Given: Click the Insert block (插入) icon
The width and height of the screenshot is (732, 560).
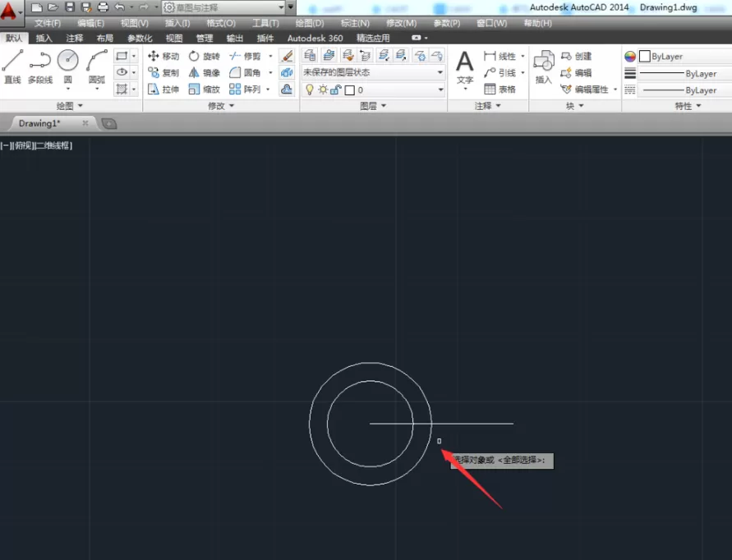Looking at the screenshot, I should [x=544, y=67].
